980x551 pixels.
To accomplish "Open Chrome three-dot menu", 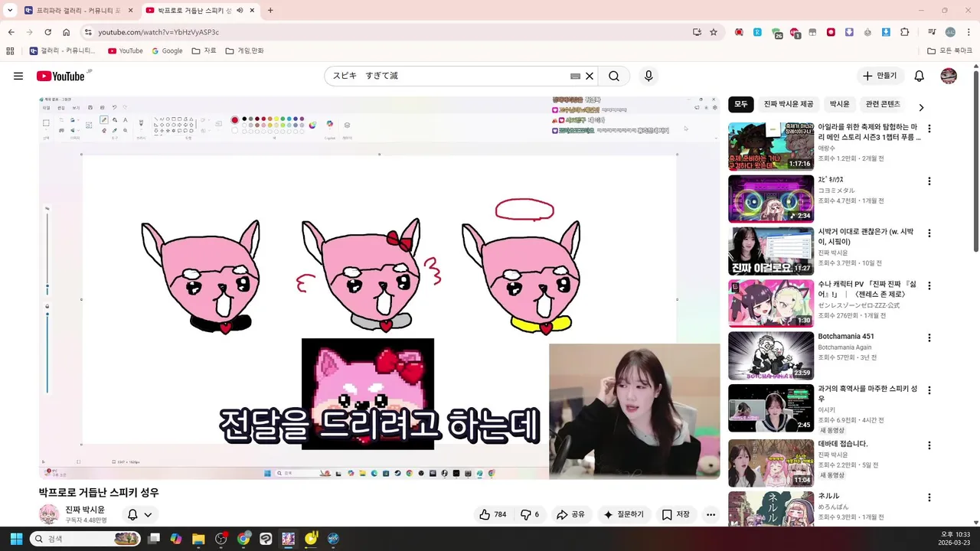I will coord(969,32).
